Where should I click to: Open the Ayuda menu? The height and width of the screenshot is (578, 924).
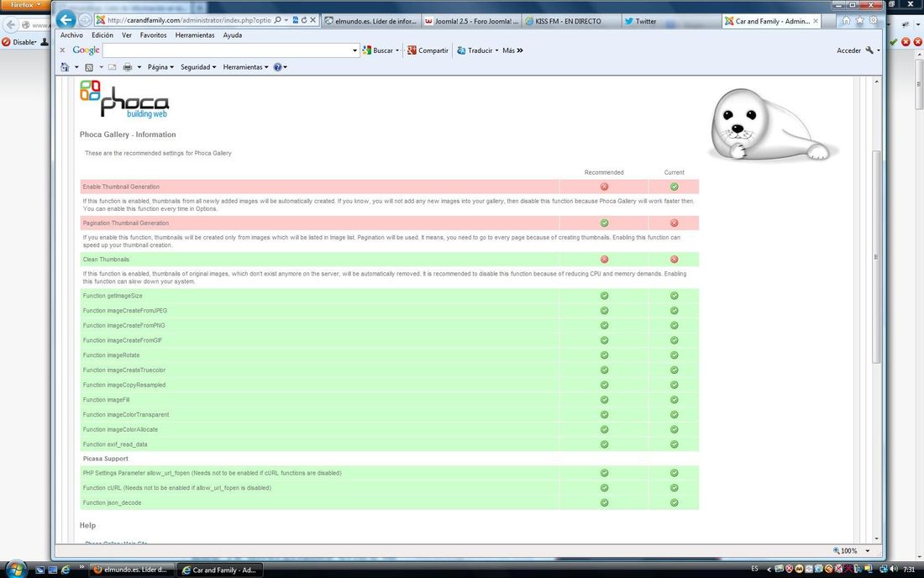click(x=232, y=35)
